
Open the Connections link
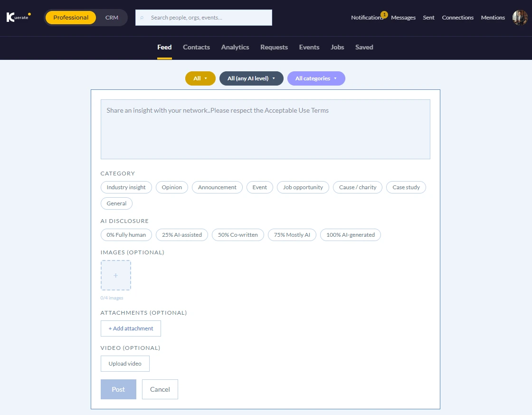[x=458, y=18]
